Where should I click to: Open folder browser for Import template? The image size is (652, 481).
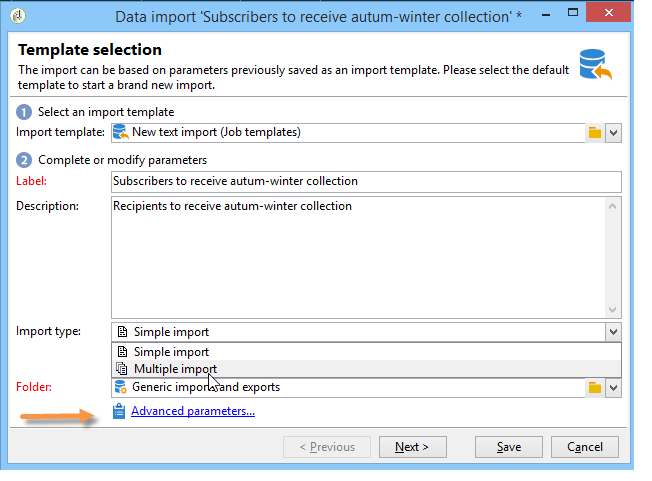coord(595,133)
